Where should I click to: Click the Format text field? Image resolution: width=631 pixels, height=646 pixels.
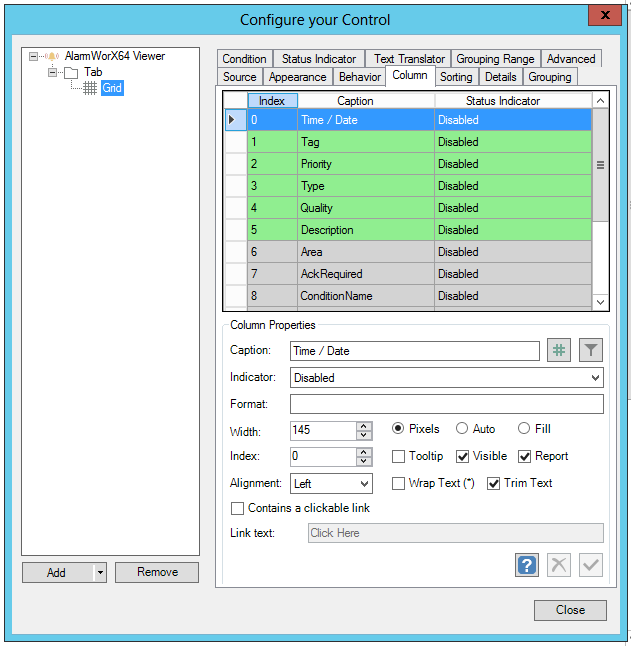click(x=447, y=404)
